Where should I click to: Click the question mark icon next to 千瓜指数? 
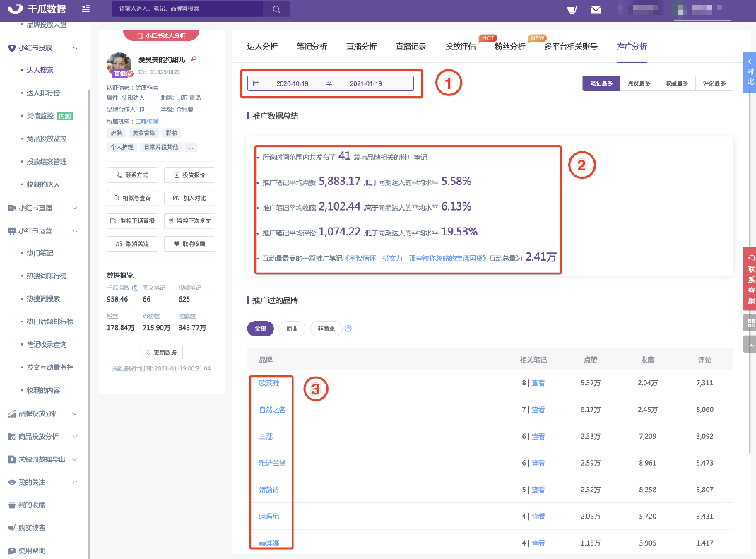(x=136, y=288)
